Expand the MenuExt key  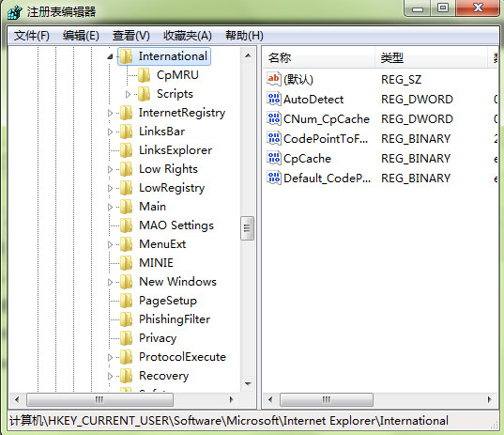tap(110, 244)
